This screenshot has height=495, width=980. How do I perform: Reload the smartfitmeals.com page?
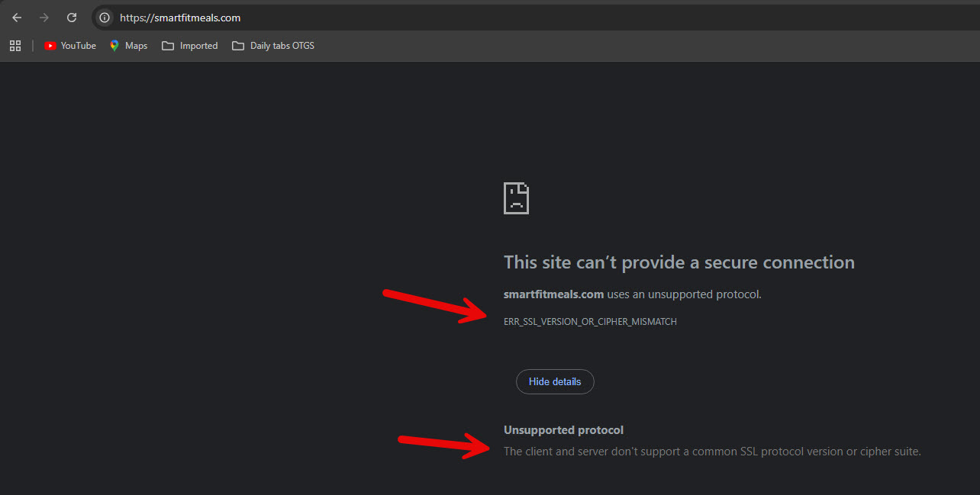pyautogui.click(x=72, y=18)
